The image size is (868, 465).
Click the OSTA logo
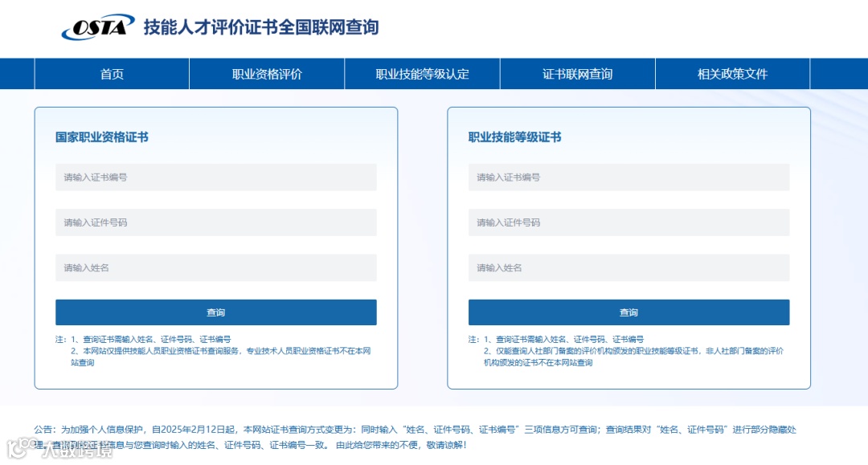click(x=98, y=27)
